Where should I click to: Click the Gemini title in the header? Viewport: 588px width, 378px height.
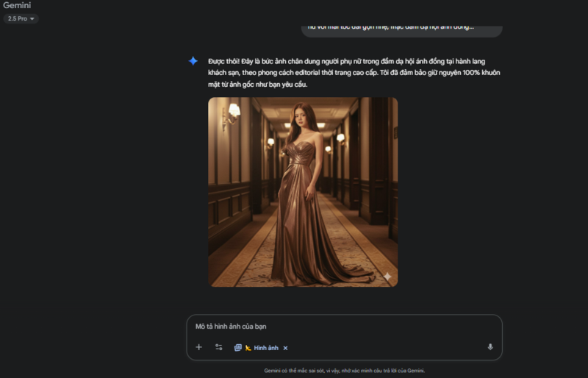(x=17, y=5)
